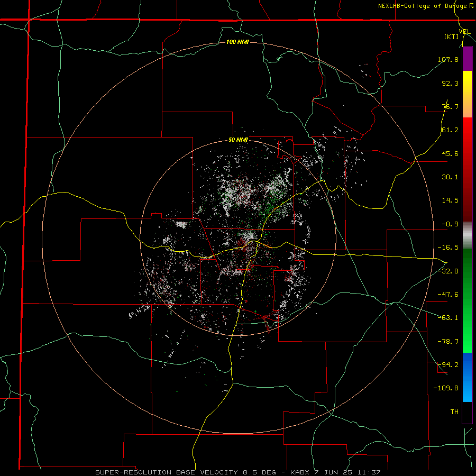Click the blue segment of the color bar

467,377
